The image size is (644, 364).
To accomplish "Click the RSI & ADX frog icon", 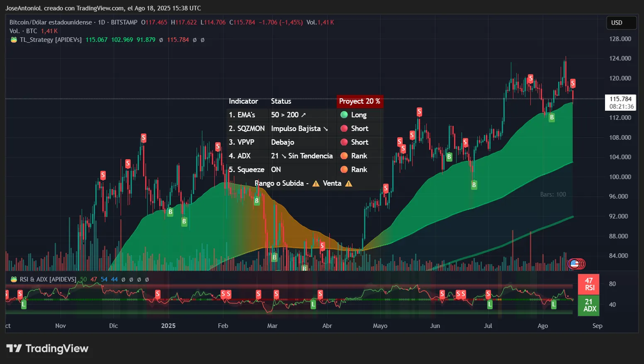I will (x=14, y=279).
